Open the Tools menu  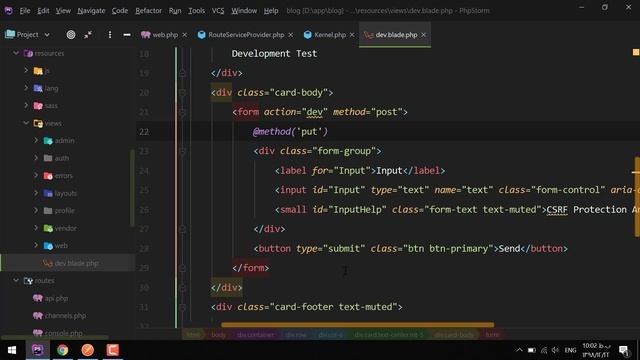coord(196,11)
